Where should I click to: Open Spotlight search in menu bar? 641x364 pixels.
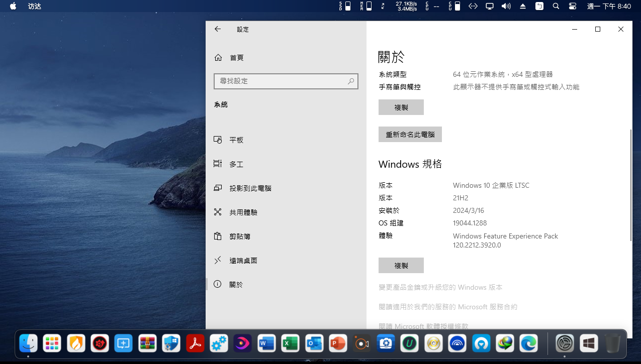tap(556, 6)
